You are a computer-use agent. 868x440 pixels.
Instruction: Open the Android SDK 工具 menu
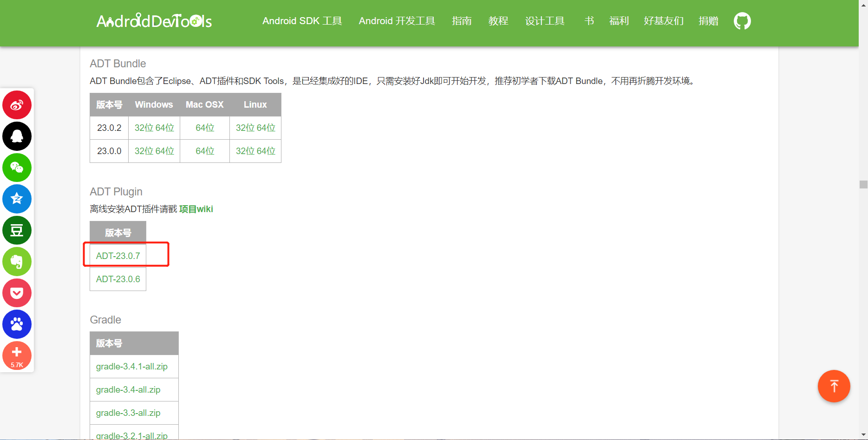click(302, 20)
